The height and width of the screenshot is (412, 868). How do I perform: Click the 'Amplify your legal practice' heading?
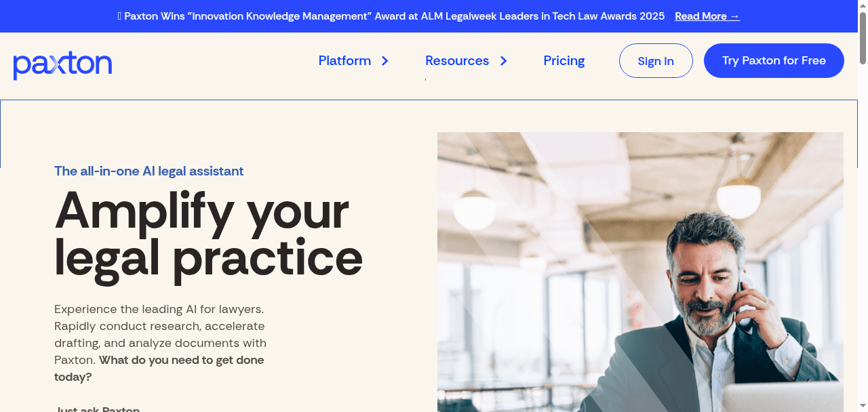pos(208,234)
